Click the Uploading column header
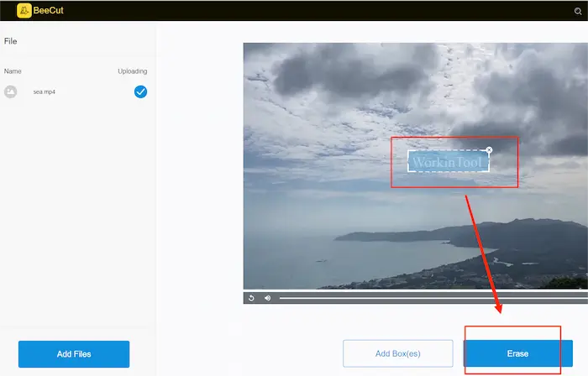 pyautogui.click(x=132, y=71)
